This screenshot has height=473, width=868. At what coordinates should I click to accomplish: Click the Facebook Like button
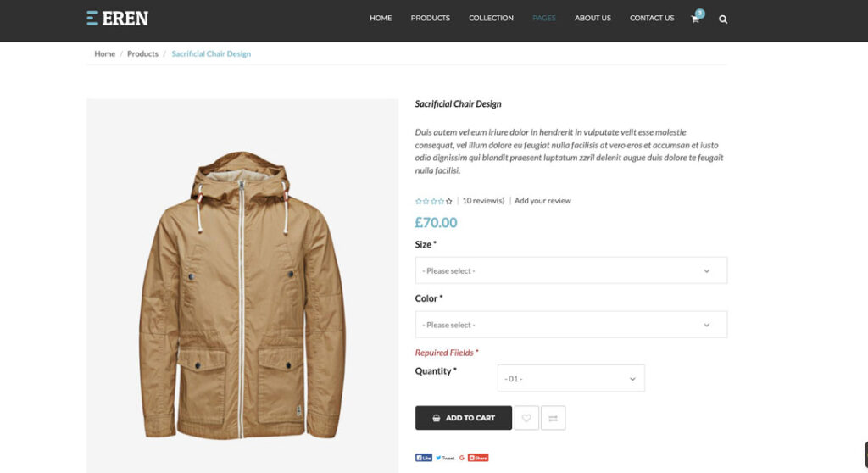click(424, 458)
